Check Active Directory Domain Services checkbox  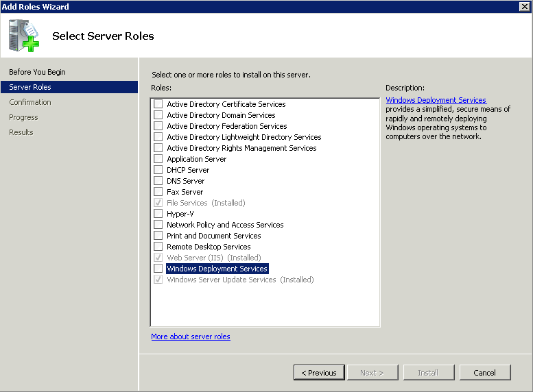click(158, 115)
